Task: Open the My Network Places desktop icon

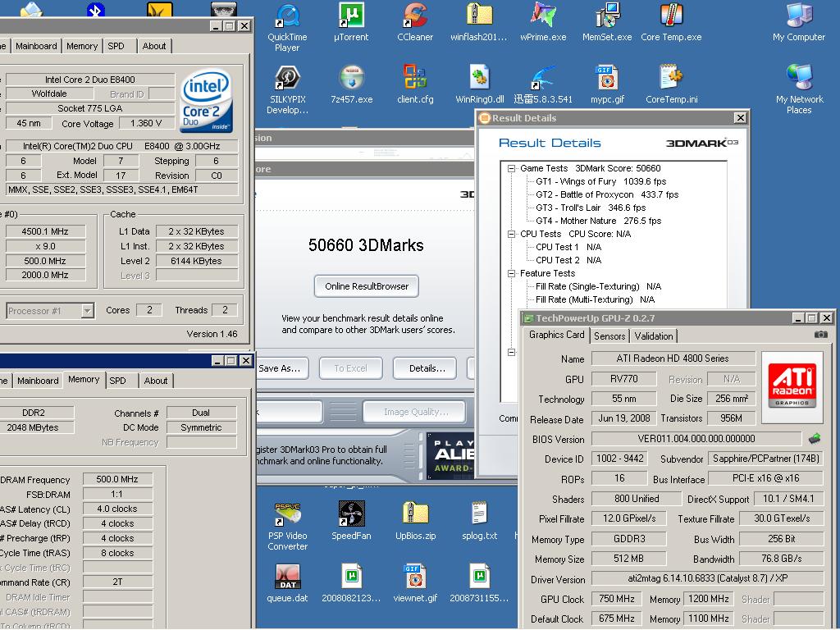Action: click(x=799, y=78)
